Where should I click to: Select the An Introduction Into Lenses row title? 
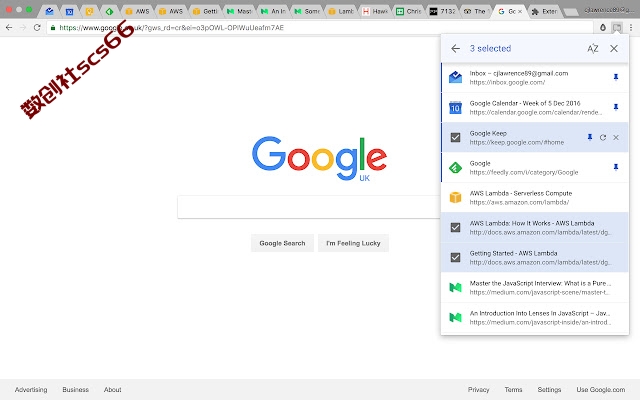coord(540,313)
